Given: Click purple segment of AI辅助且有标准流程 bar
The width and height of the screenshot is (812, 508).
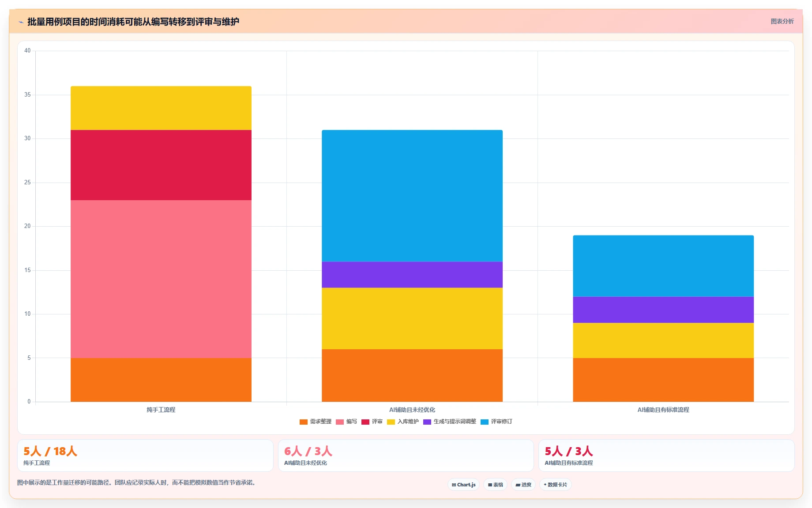Looking at the screenshot, I should (663, 310).
